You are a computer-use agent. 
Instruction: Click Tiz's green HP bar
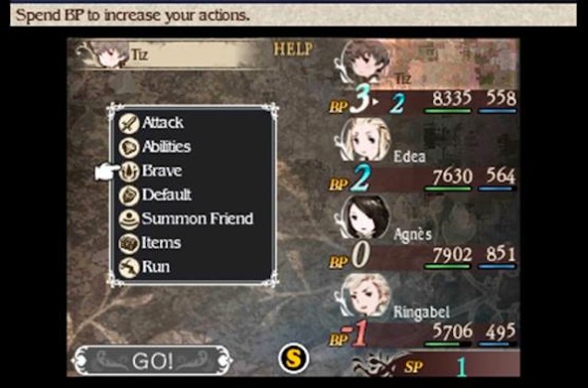(x=447, y=111)
